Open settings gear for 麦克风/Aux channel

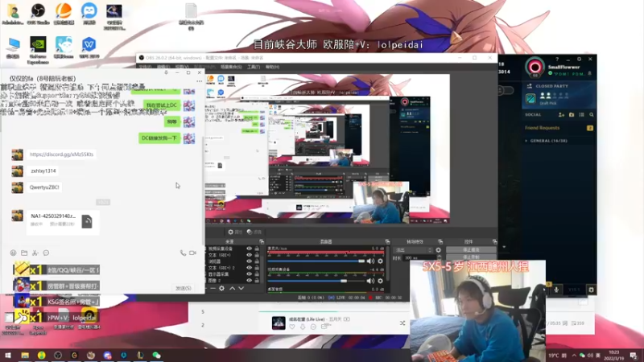(380, 261)
